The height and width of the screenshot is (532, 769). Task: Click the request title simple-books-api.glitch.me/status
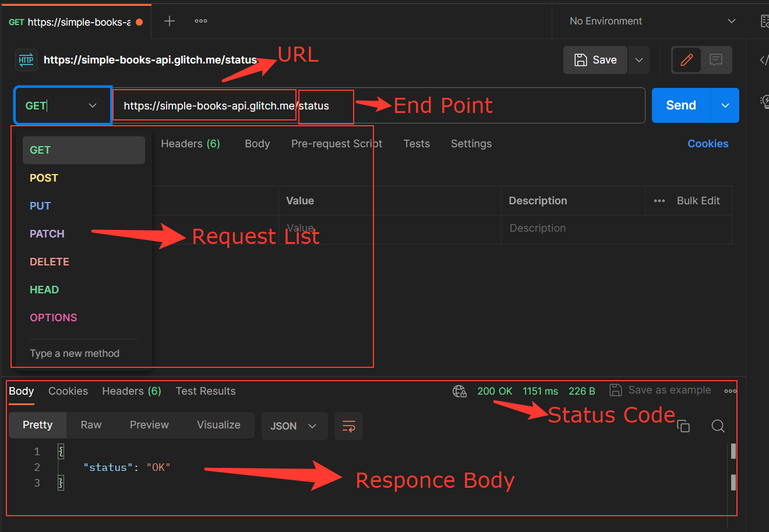(150, 60)
